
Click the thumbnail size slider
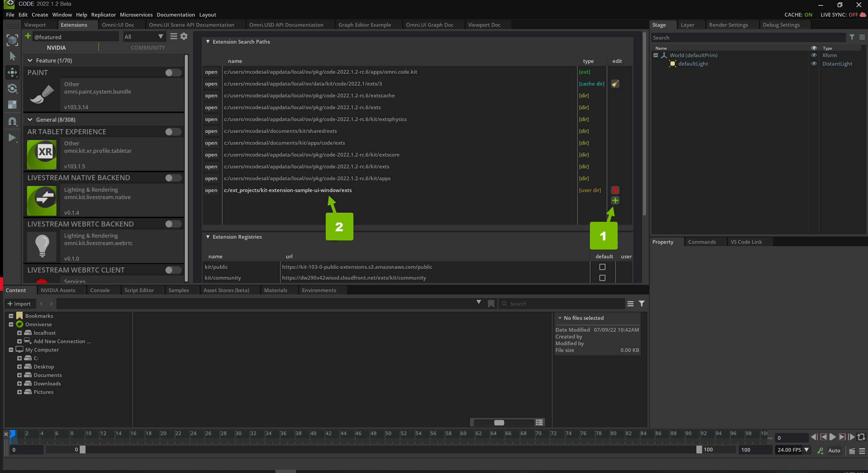pos(503,423)
